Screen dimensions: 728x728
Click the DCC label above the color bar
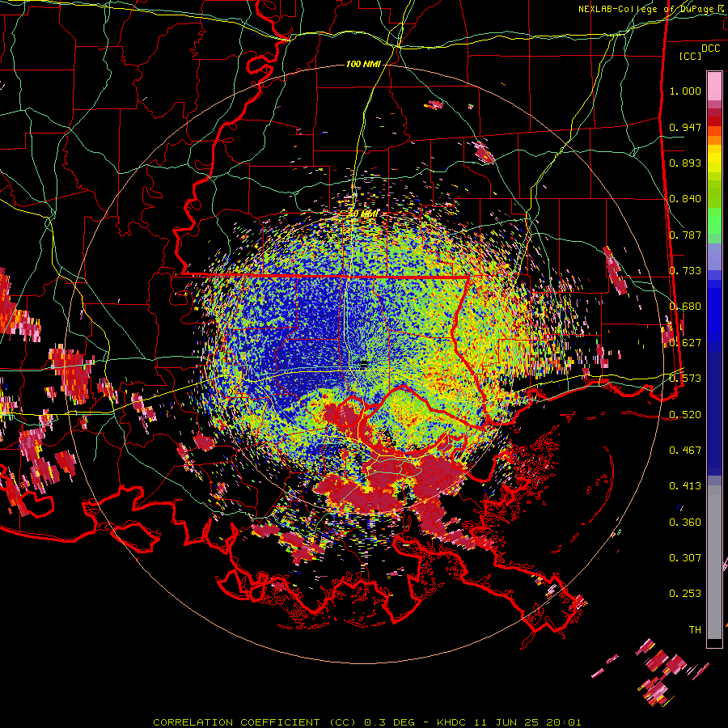click(710, 49)
